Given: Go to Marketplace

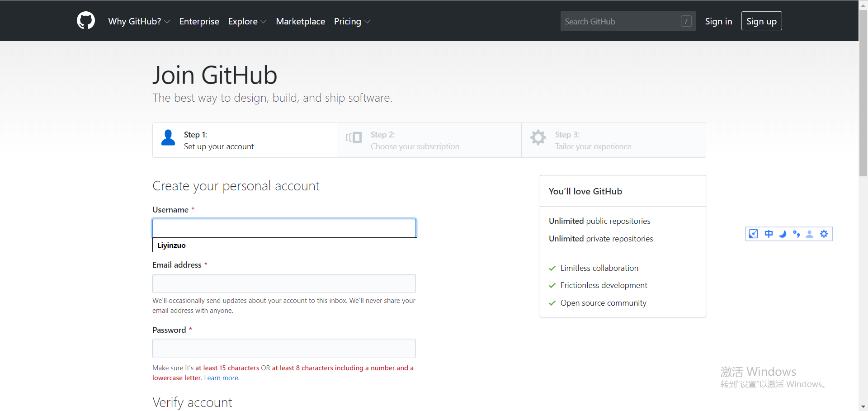Looking at the screenshot, I should [x=301, y=21].
